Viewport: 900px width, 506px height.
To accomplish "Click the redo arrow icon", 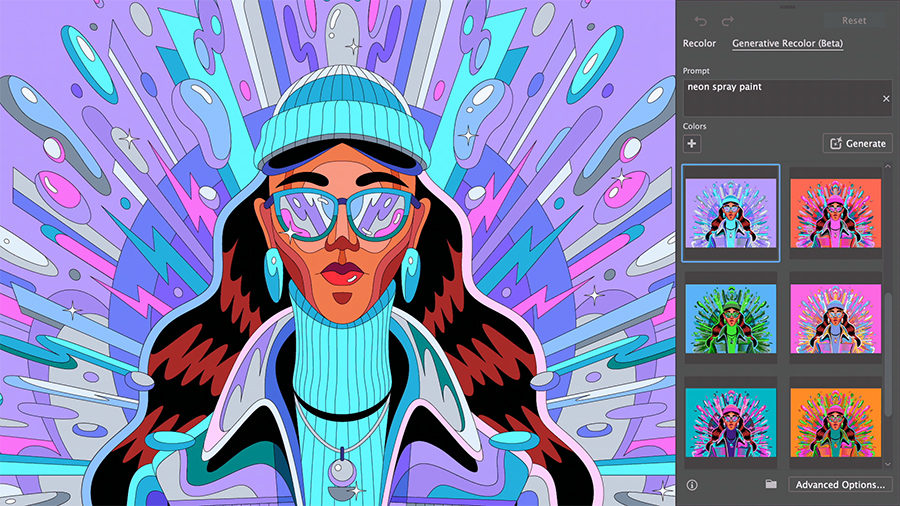I will [x=727, y=21].
